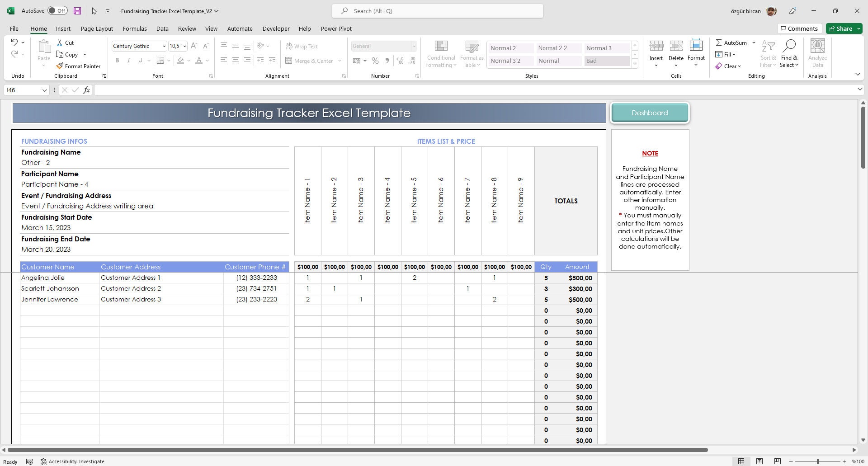Open the font name dropdown
The image size is (868, 466).
[x=164, y=46]
